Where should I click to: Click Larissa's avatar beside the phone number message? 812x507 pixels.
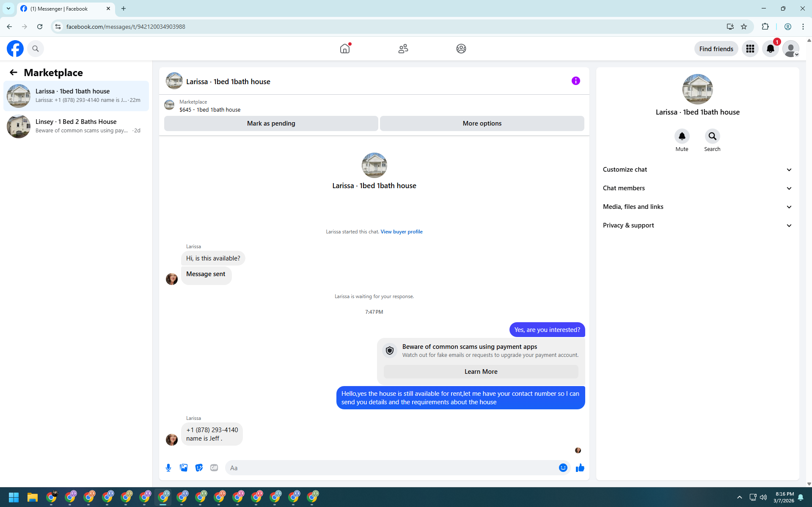[172, 440]
